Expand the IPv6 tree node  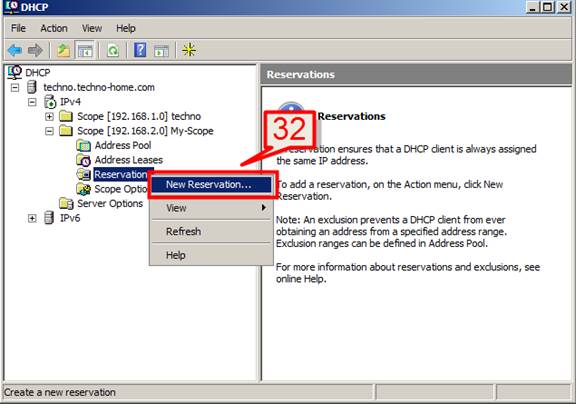pyautogui.click(x=32, y=218)
